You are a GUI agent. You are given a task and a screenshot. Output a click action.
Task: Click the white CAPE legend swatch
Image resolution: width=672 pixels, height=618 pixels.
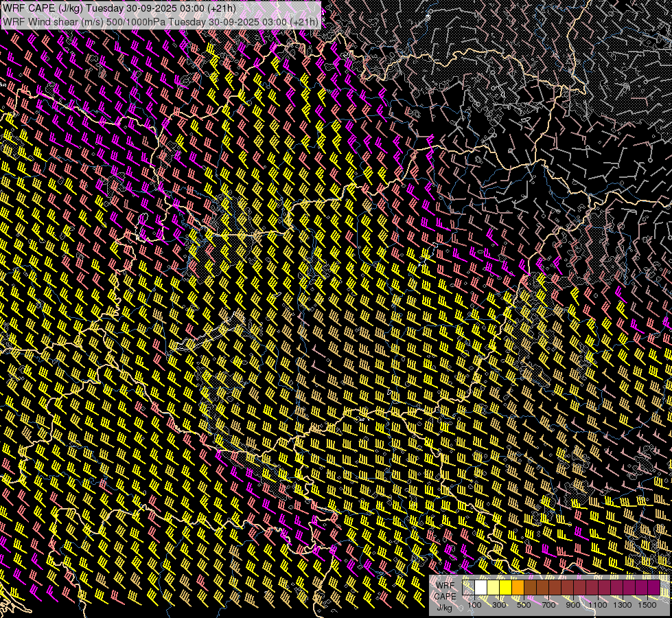[481, 587]
